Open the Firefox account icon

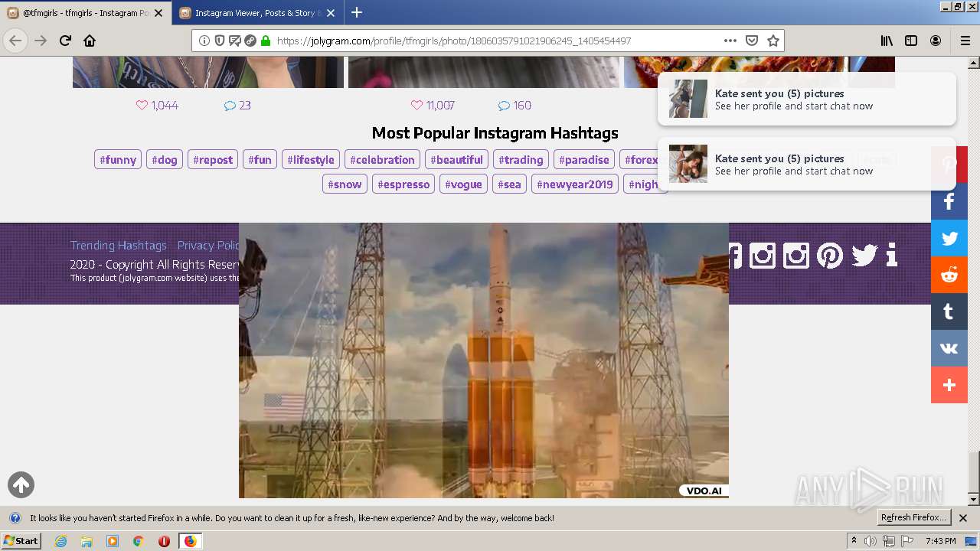(x=936, y=41)
